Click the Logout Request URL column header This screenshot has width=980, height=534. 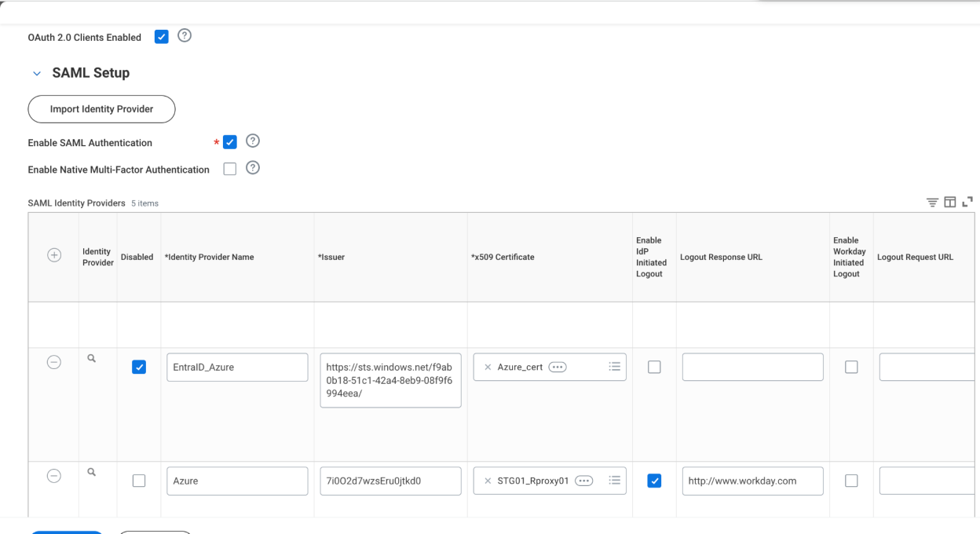915,257
